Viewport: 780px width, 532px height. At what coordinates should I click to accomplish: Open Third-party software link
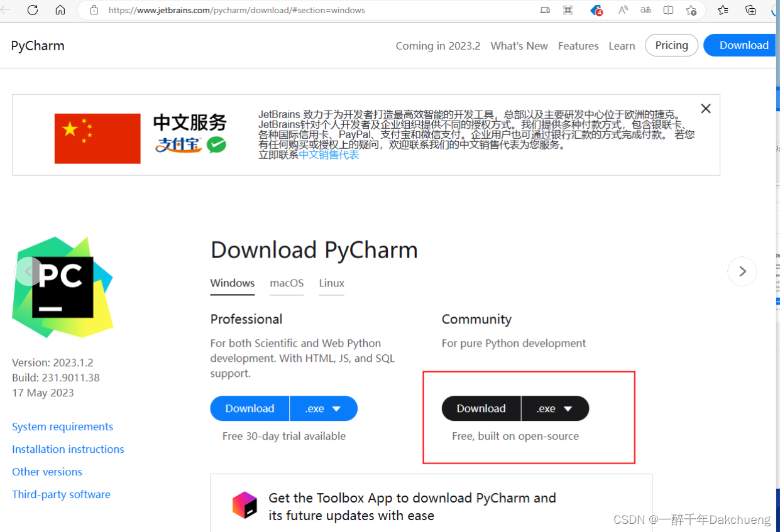pyautogui.click(x=61, y=494)
